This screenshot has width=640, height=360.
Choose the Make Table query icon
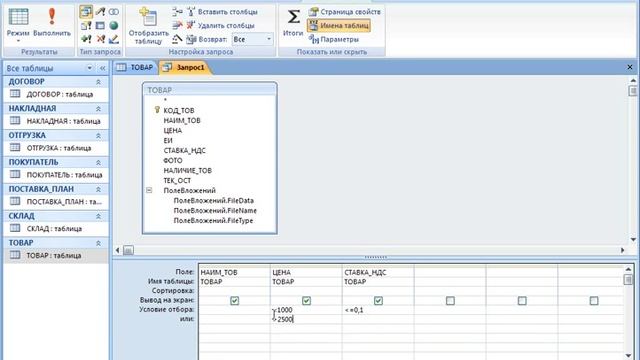point(86,26)
